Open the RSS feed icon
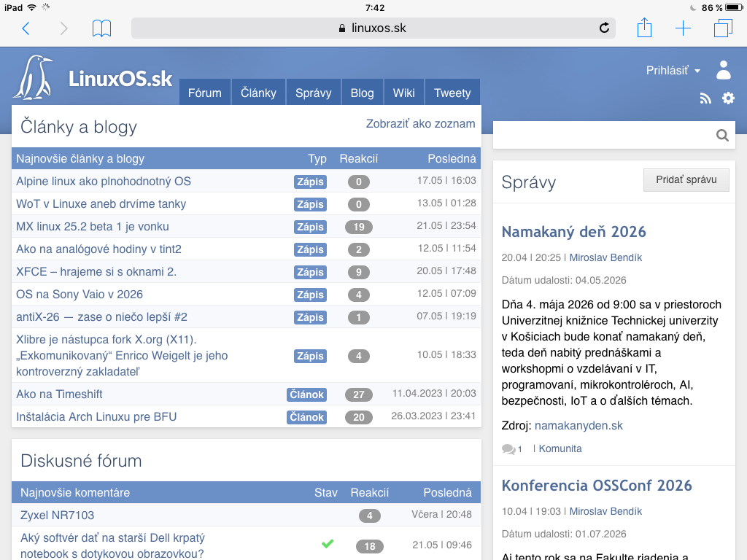Image resolution: width=747 pixels, height=560 pixels. tap(705, 98)
